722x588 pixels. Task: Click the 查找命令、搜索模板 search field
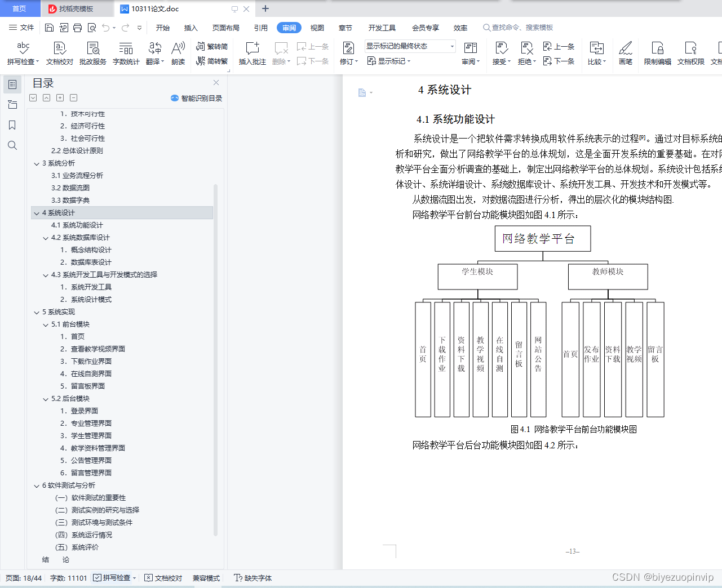(x=519, y=28)
